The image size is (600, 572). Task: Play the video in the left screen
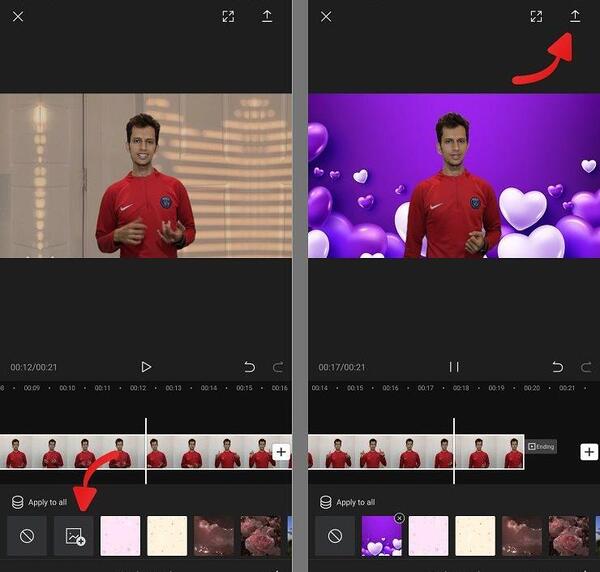[x=146, y=367]
